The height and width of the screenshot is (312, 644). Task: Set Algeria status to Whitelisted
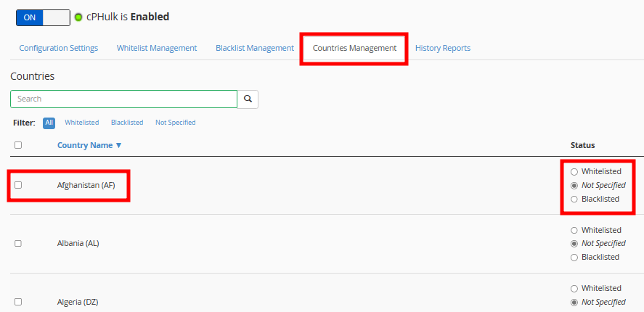(x=574, y=289)
